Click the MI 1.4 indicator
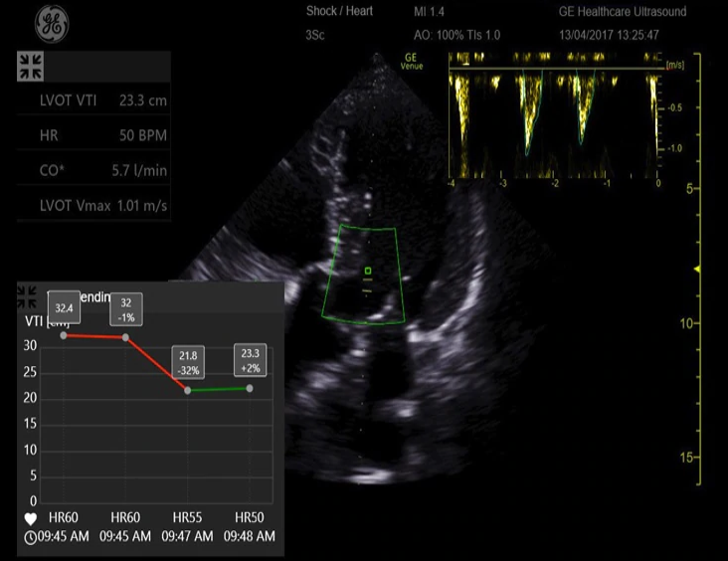The image size is (728, 561). (429, 12)
